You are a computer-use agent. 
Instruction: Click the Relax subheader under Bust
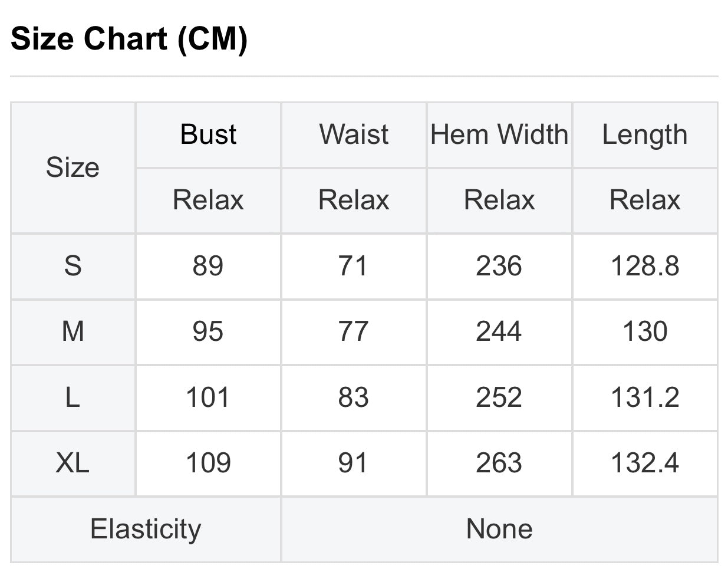point(208,200)
